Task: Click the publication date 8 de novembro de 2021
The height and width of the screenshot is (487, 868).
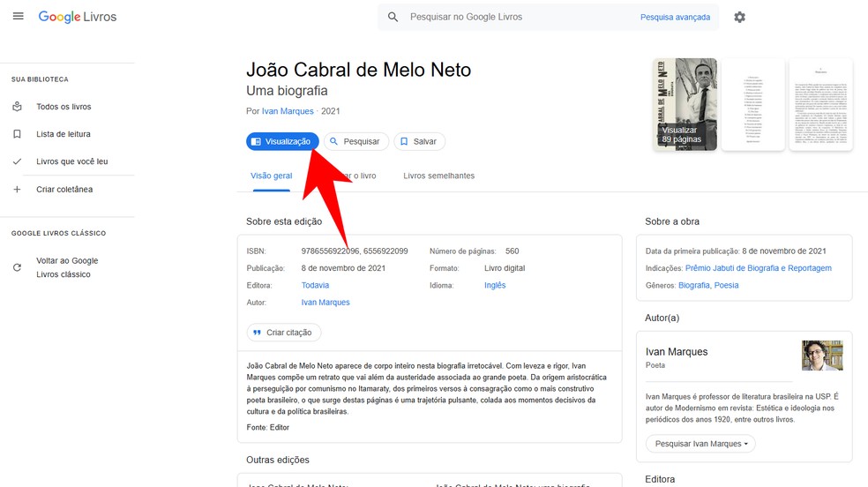Action: click(343, 268)
